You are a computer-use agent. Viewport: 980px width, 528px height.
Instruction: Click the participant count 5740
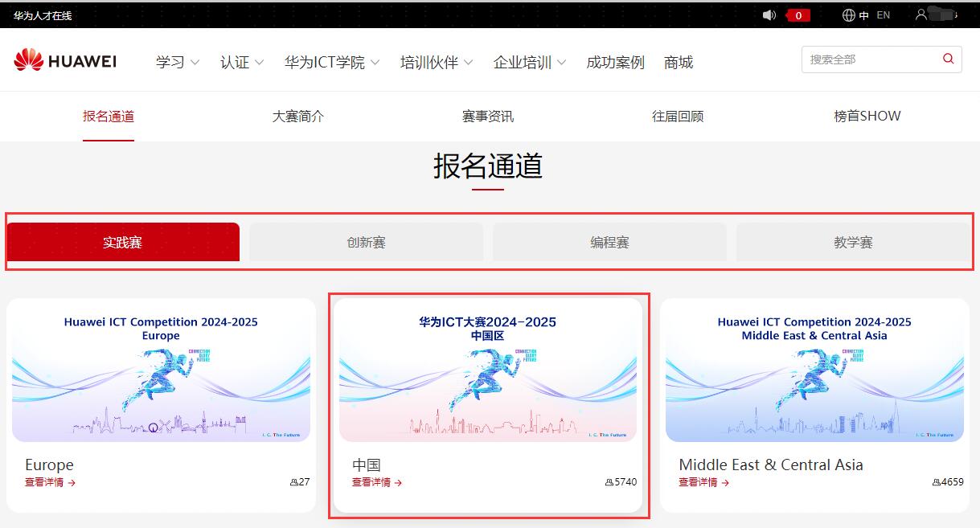625,482
